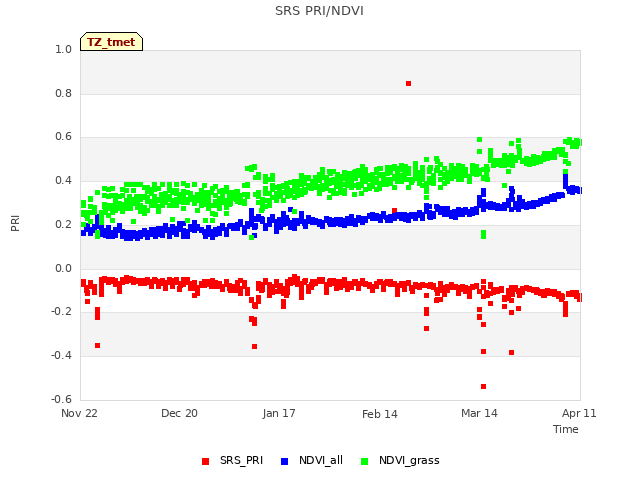Click the chart title SRS PRI/NDVI
Image resolution: width=640 pixels, height=480 pixels.
(x=319, y=11)
